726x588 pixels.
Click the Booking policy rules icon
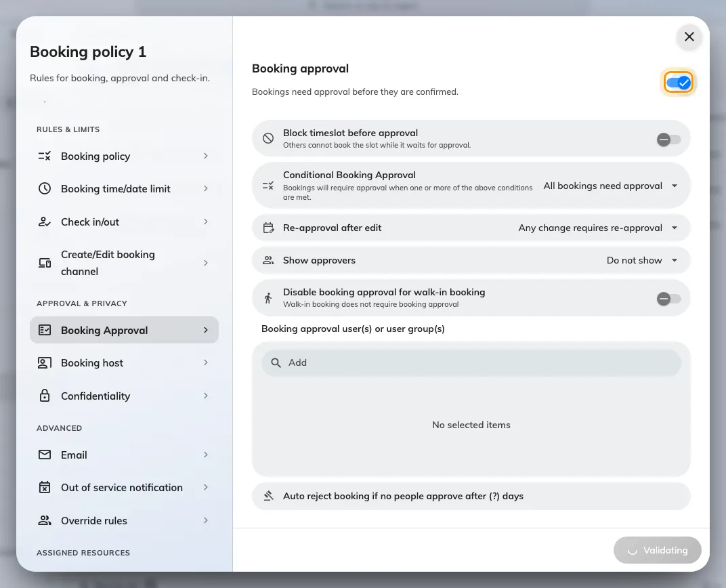45,156
